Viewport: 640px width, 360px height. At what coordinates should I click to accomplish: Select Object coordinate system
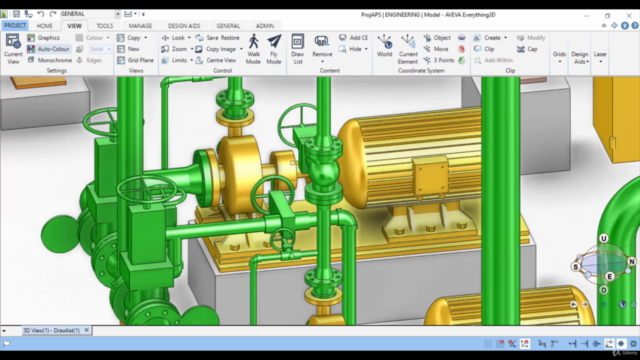[x=437, y=38]
